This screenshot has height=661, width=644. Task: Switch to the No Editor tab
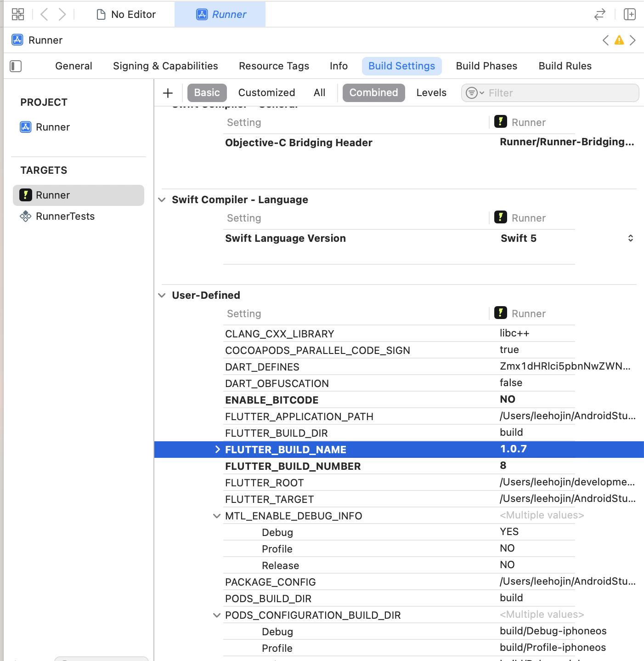(x=126, y=14)
